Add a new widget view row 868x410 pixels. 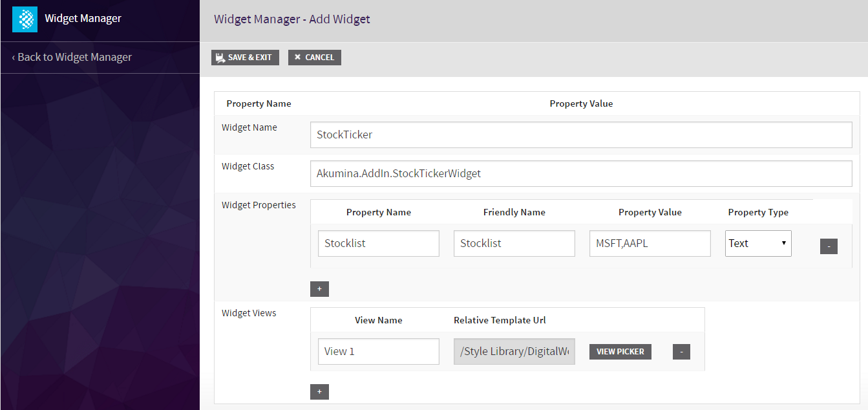(x=319, y=392)
